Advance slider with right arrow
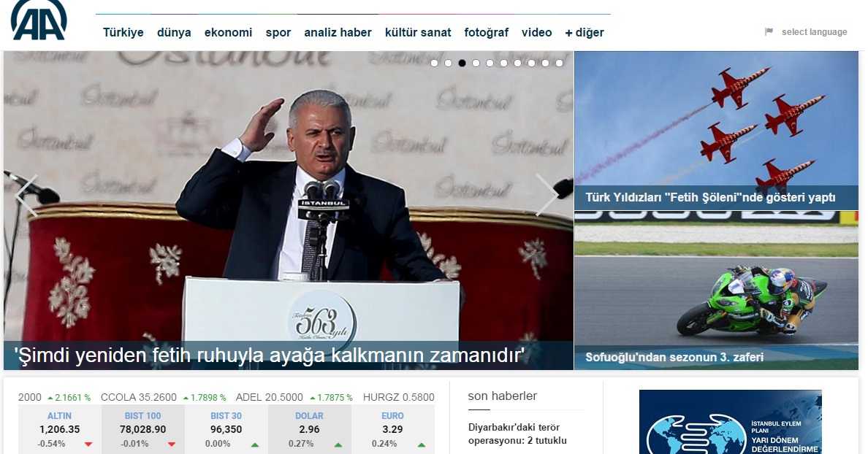The height and width of the screenshot is (454, 868). (x=547, y=195)
